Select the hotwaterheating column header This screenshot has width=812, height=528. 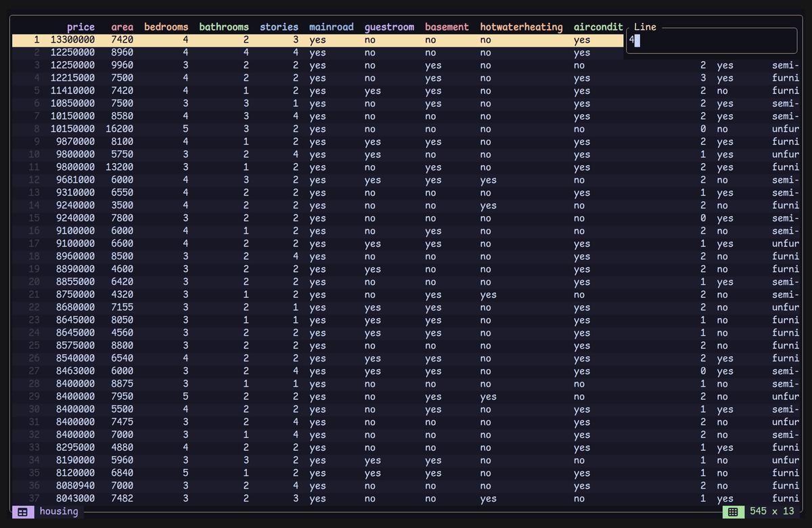click(521, 27)
